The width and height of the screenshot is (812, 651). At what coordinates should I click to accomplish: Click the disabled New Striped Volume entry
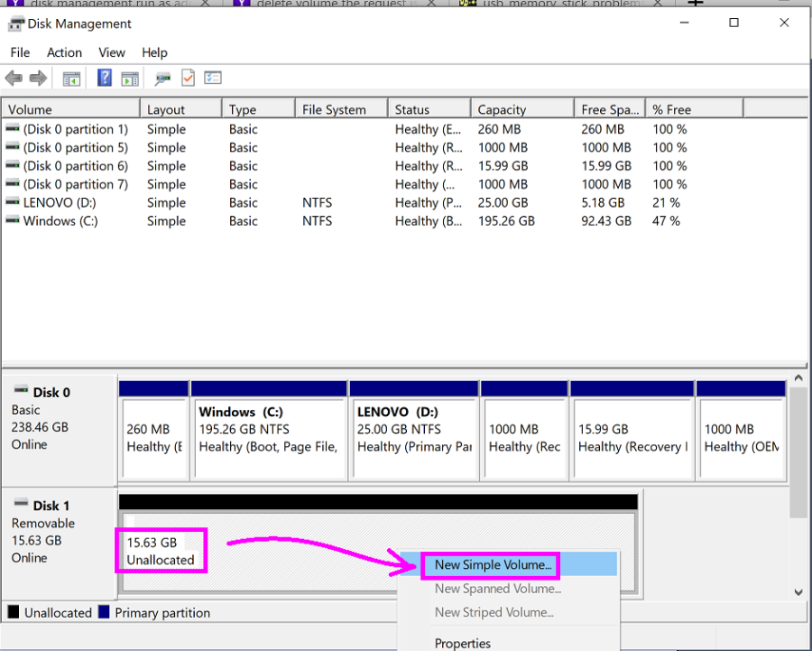(x=508, y=612)
